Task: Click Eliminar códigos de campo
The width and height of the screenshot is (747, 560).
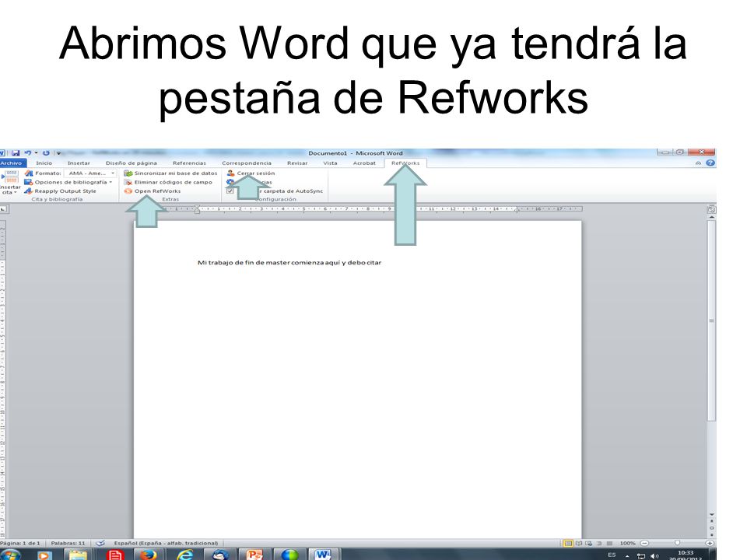Action: (173, 182)
